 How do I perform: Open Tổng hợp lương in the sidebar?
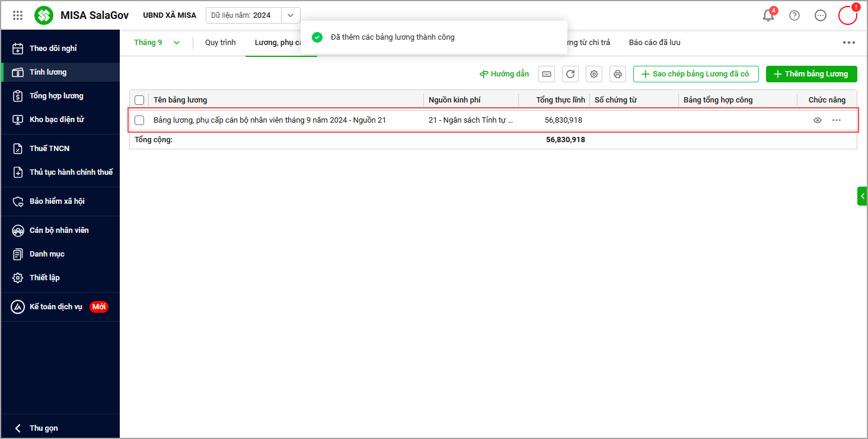pos(56,96)
